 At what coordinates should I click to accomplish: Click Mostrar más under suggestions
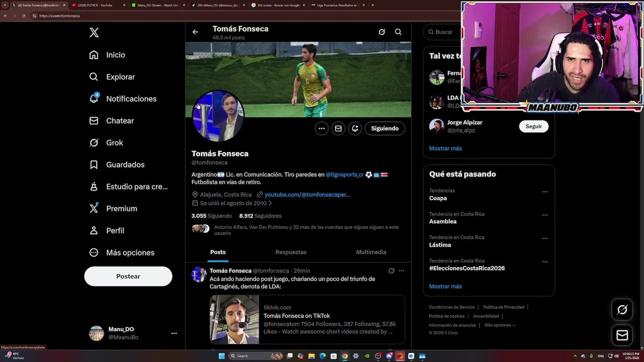(x=445, y=148)
